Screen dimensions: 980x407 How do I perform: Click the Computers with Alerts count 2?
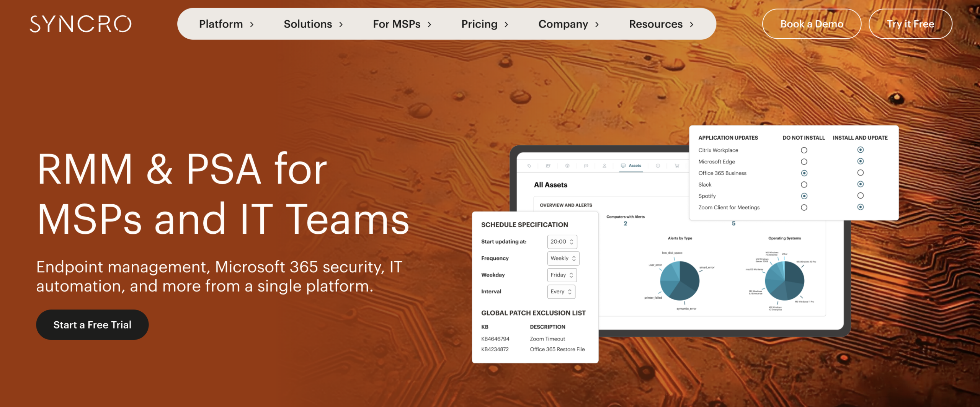click(x=625, y=223)
